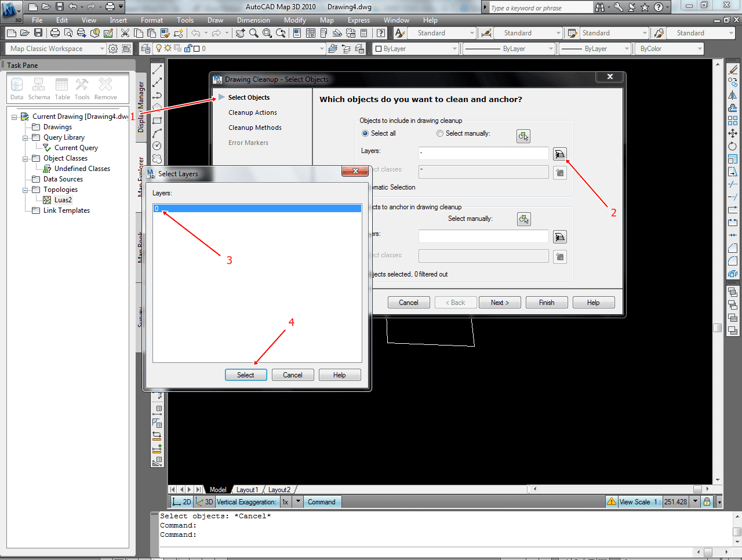
Task: Click the Table Style icon
Action: click(572, 33)
